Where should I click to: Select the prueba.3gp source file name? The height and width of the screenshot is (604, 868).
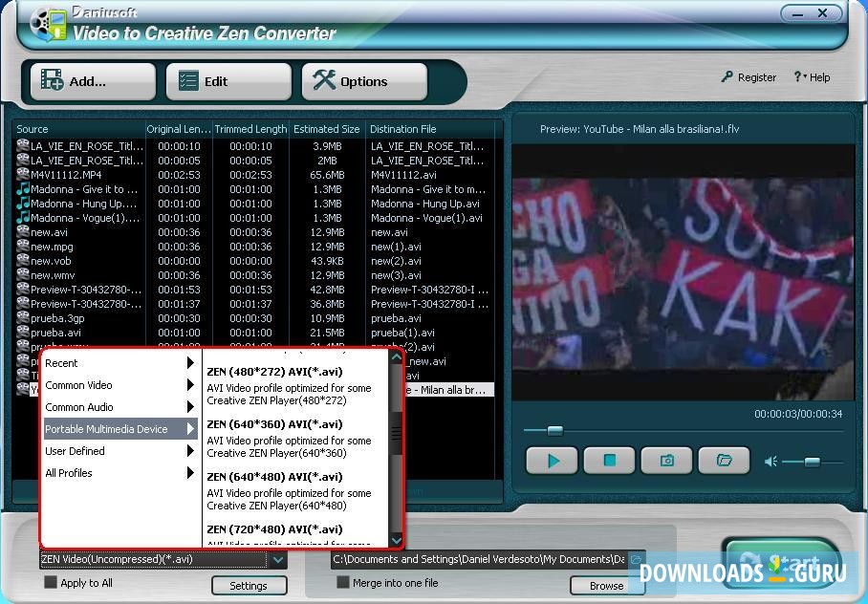tap(57, 318)
